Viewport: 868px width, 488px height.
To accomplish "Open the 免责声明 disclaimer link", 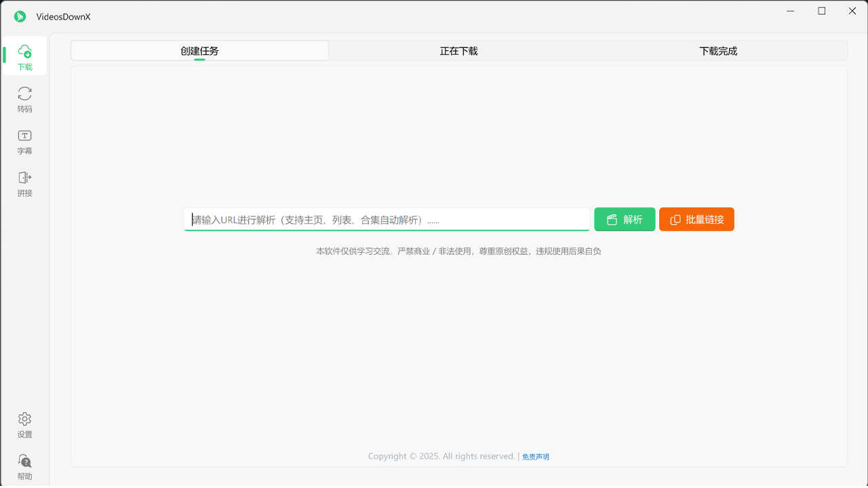I will tap(535, 456).
